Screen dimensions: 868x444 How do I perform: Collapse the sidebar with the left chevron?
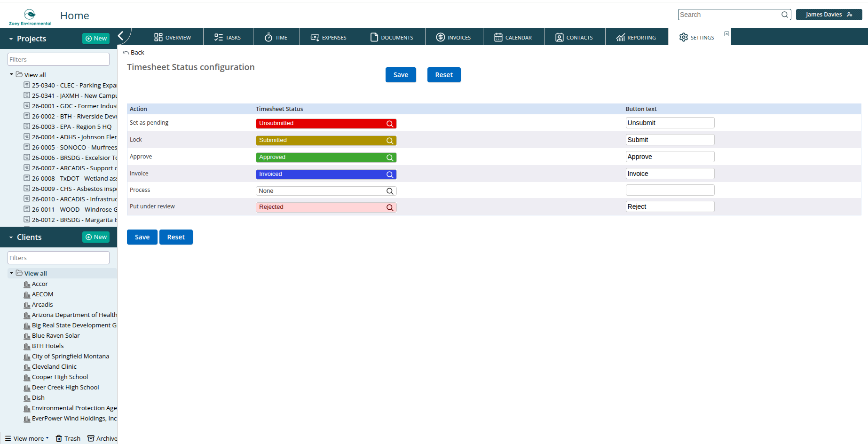[x=121, y=36]
